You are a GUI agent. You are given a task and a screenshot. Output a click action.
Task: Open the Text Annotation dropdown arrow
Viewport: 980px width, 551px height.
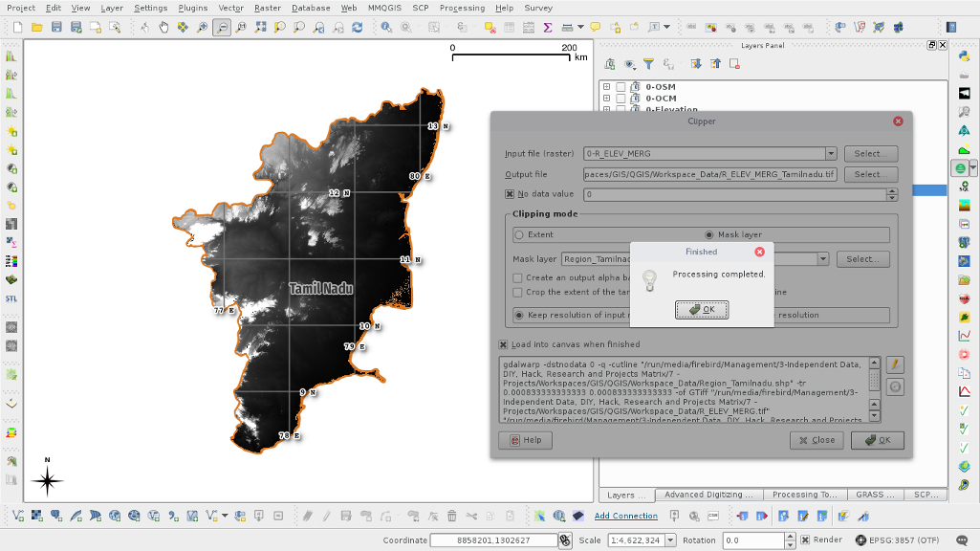coord(666,27)
